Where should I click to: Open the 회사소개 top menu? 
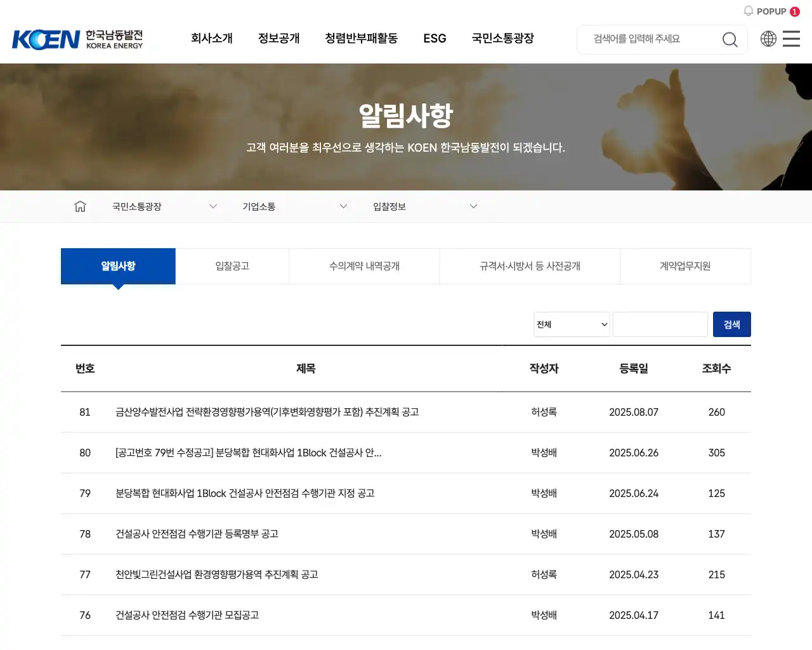tap(212, 38)
